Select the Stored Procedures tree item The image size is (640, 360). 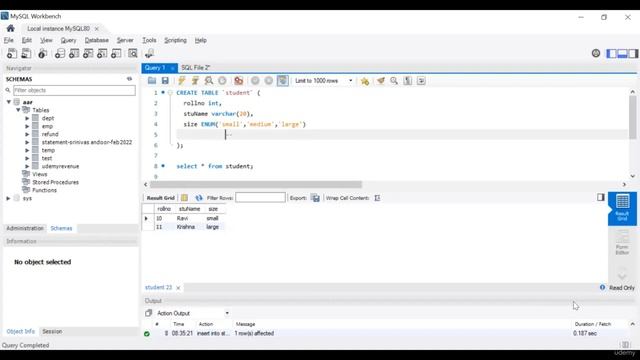[x=56, y=182]
